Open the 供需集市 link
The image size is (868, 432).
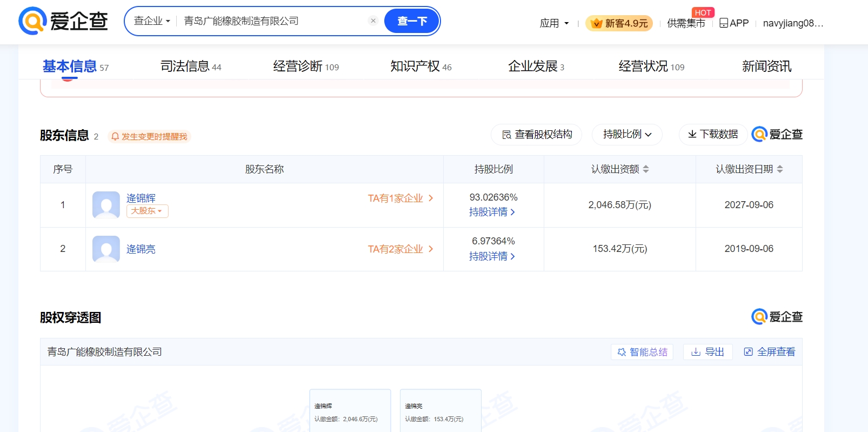tap(686, 23)
